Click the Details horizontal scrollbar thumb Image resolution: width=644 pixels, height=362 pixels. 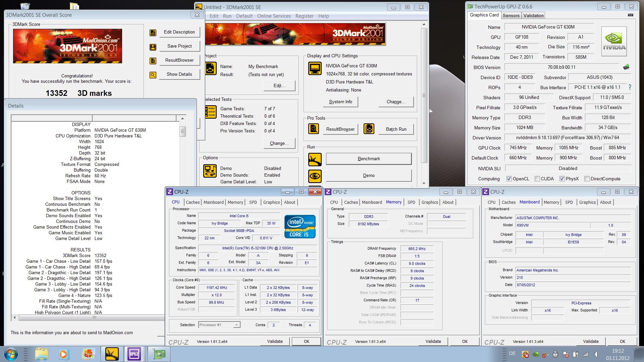(94, 317)
